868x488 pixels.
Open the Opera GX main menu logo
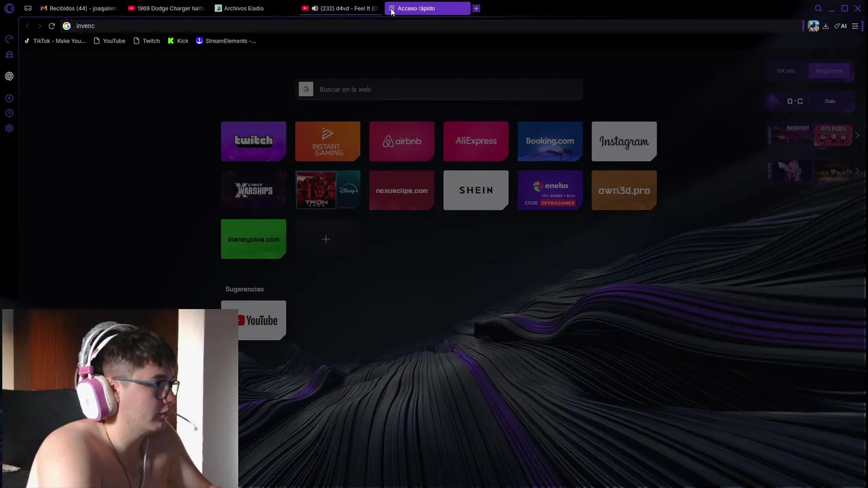9,8
